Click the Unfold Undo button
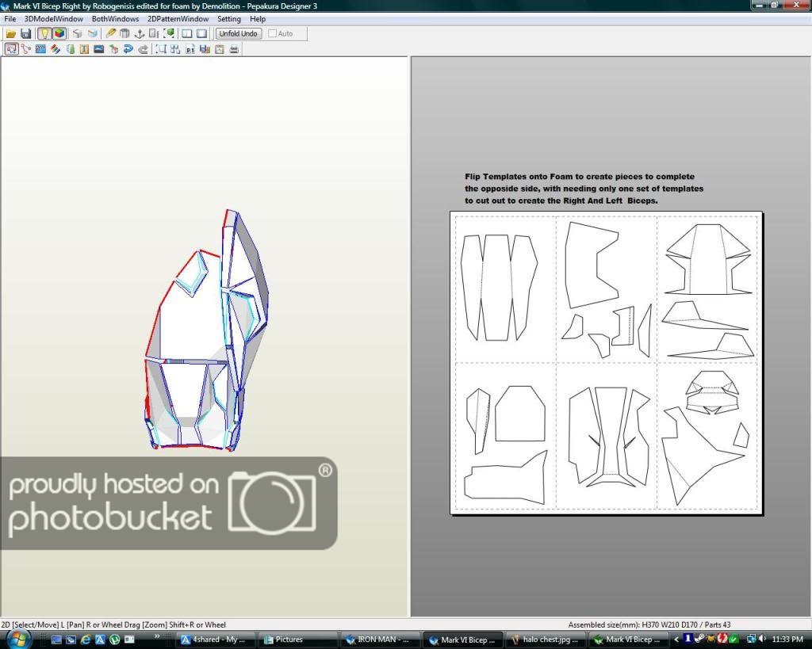Viewport: 812px width, 649px height. (x=238, y=33)
